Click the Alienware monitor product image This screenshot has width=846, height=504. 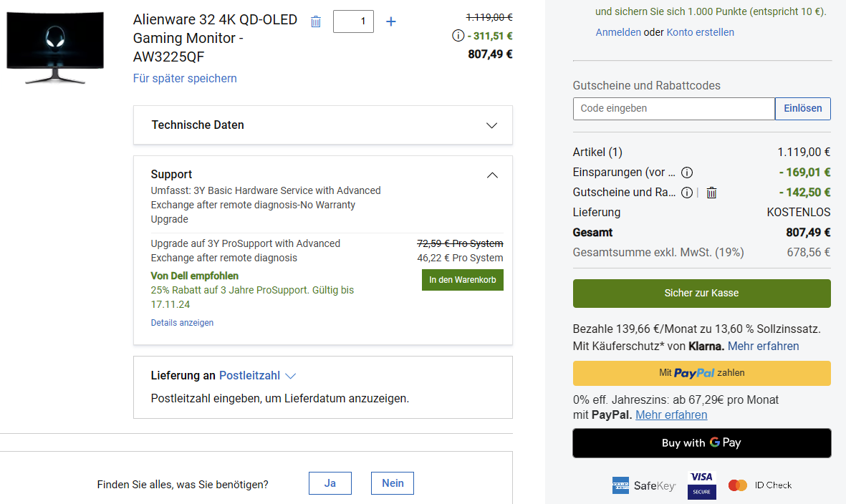click(55, 47)
